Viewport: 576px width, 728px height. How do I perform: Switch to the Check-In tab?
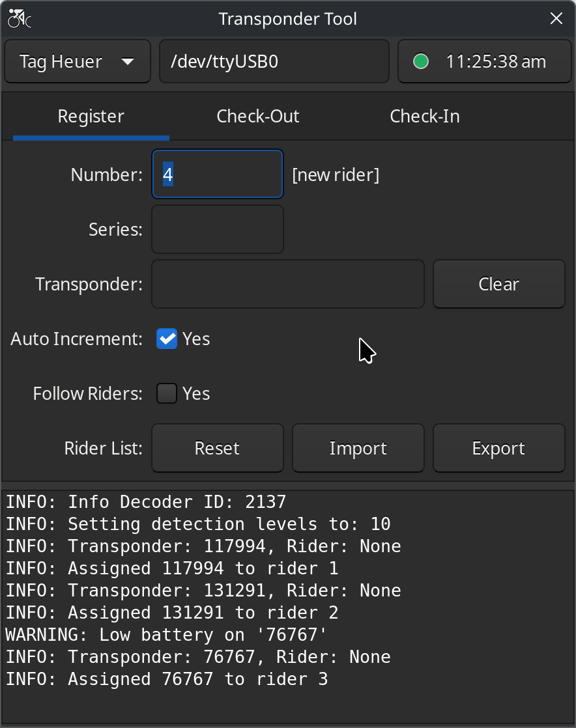coord(425,117)
